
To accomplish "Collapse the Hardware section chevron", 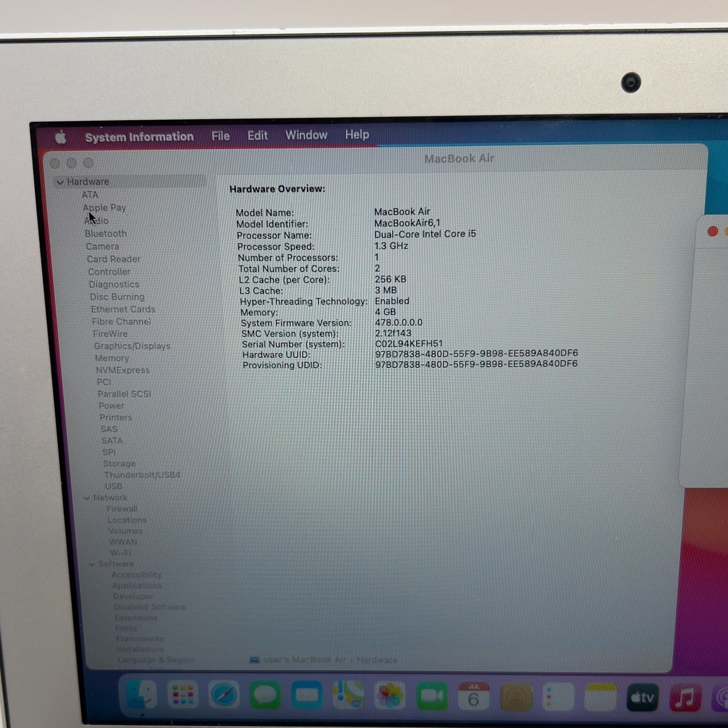I will [60, 182].
